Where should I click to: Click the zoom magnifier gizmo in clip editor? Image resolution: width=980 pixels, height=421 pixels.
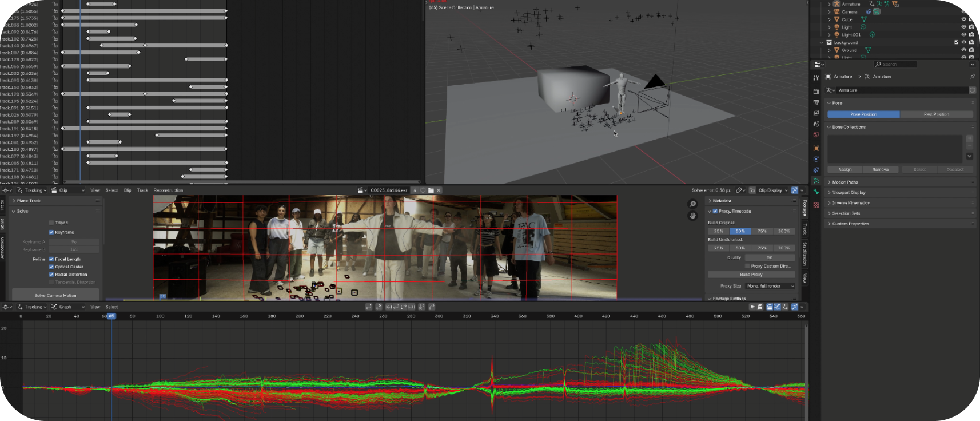692,204
